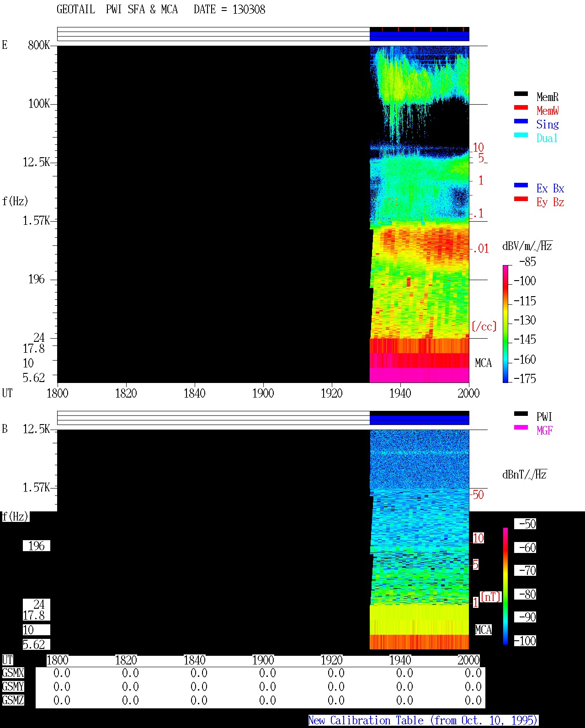
Task: Click the Sing legend text
Action: click(548, 124)
